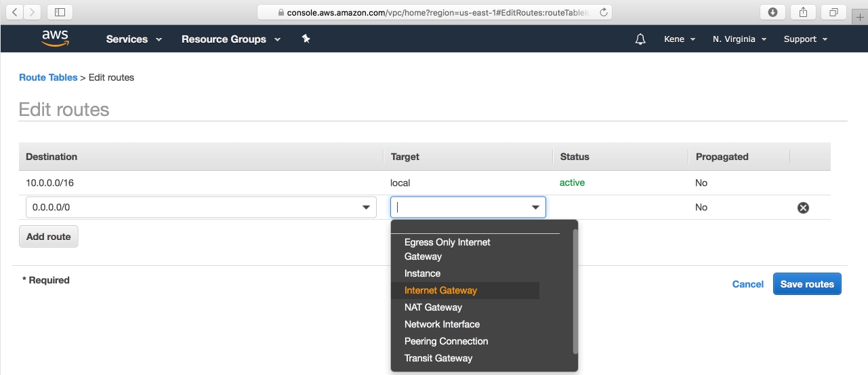The width and height of the screenshot is (868, 375).
Task: Open the notifications bell
Action: click(x=640, y=39)
